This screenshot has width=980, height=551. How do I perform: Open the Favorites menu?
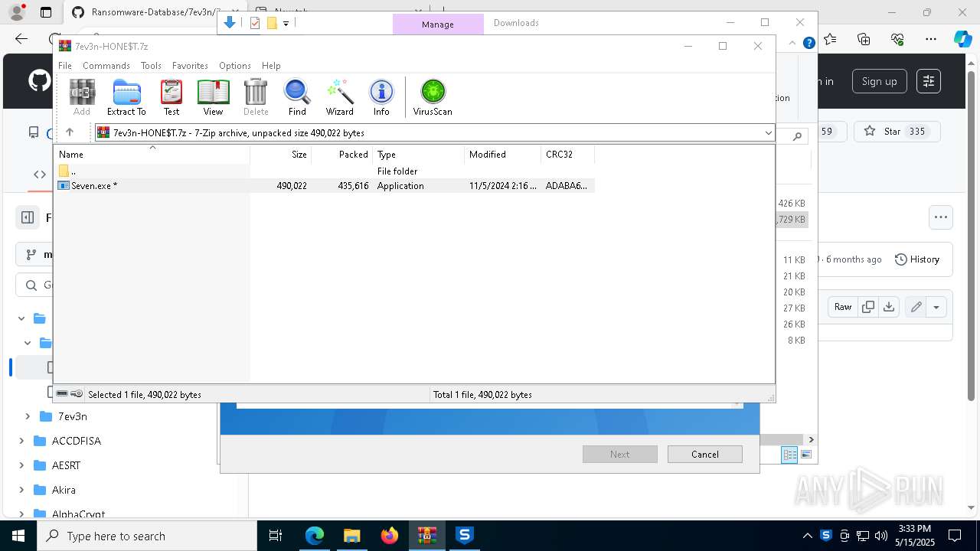point(190,66)
